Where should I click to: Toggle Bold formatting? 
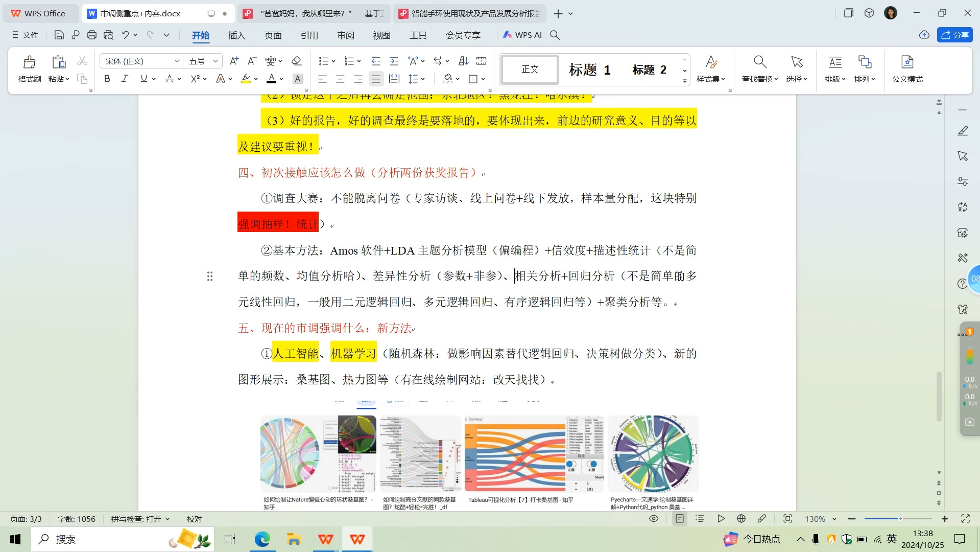point(107,79)
